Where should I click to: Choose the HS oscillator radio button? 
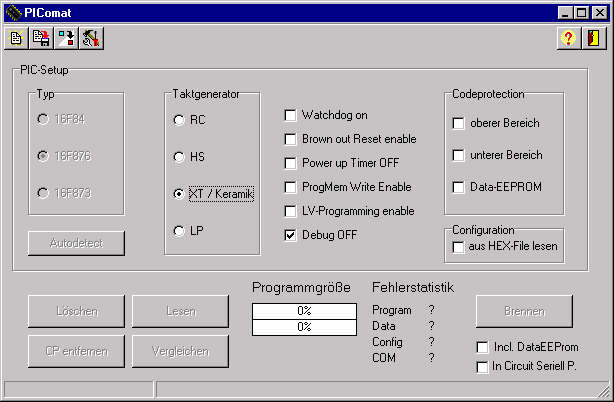pos(179,157)
